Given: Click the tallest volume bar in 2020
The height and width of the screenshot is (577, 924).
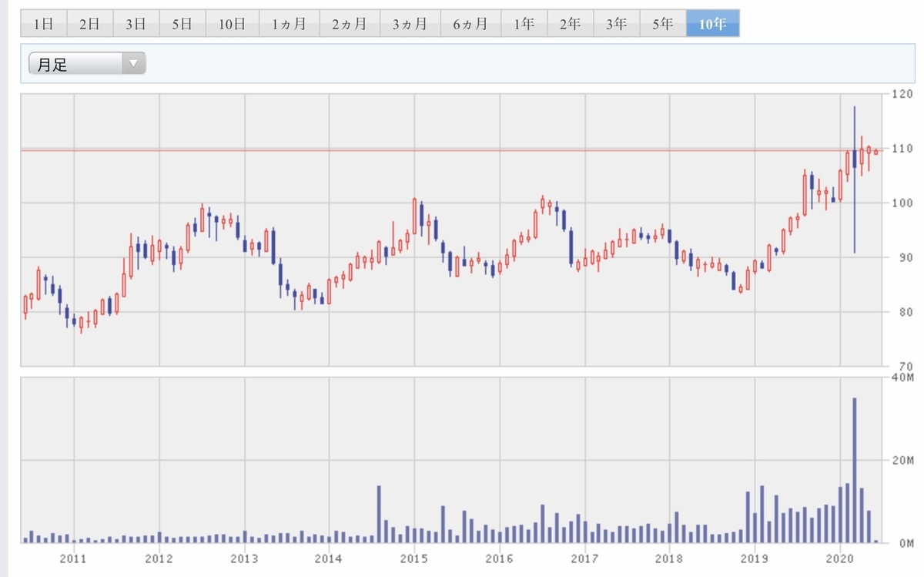Looking at the screenshot, I should coord(855,470).
